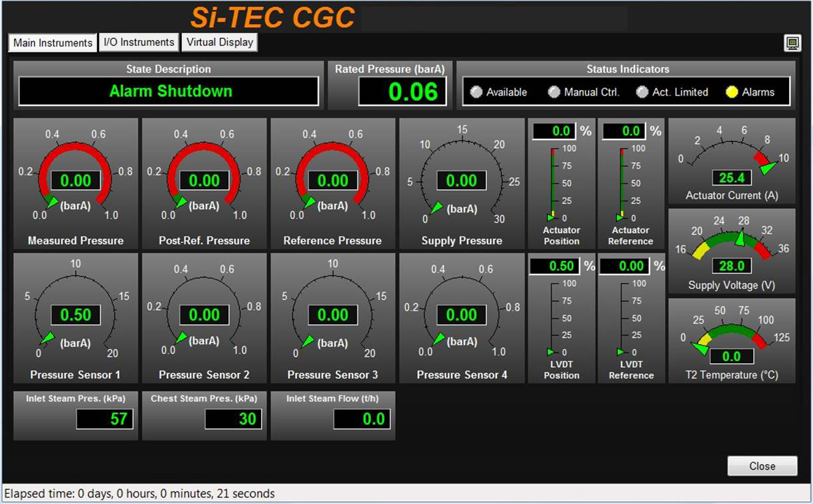The height and width of the screenshot is (504, 813).
Task: Click the Post-Ref. Pressure label
Action: [204, 240]
